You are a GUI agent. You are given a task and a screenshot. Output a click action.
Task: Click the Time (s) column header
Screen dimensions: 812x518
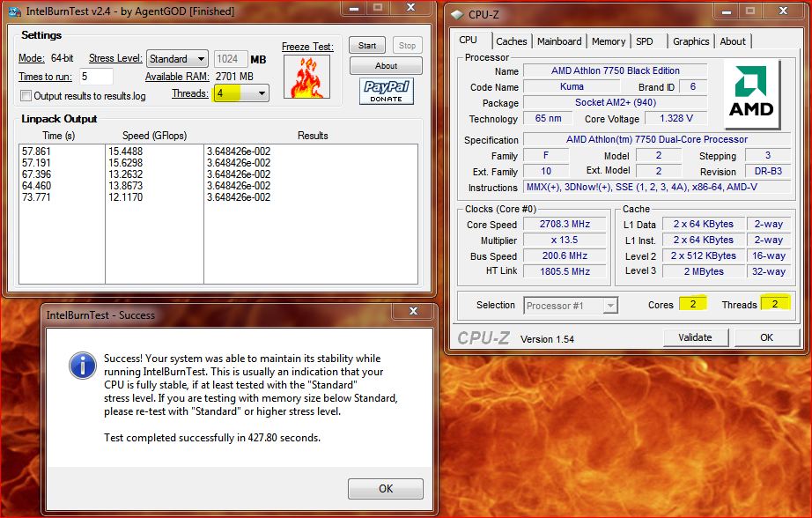[58, 136]
